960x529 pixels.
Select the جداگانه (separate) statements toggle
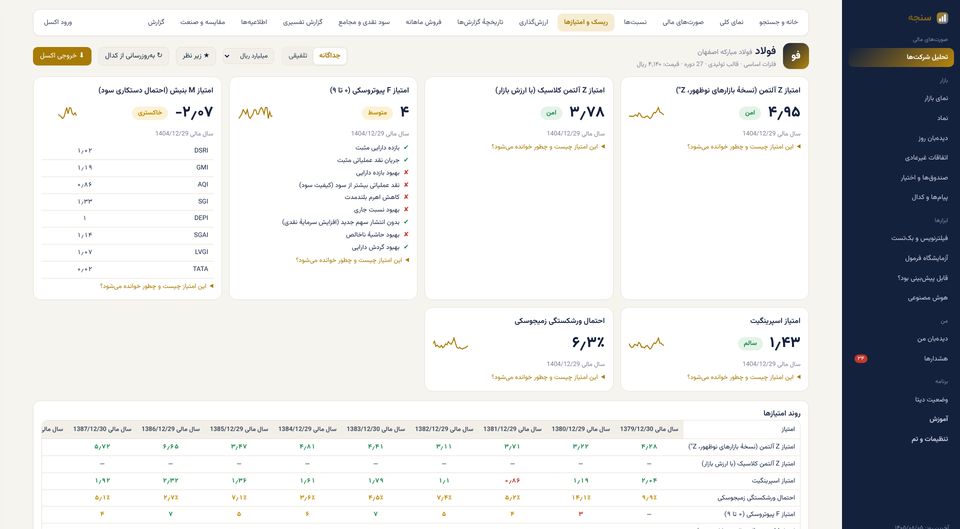329,56
